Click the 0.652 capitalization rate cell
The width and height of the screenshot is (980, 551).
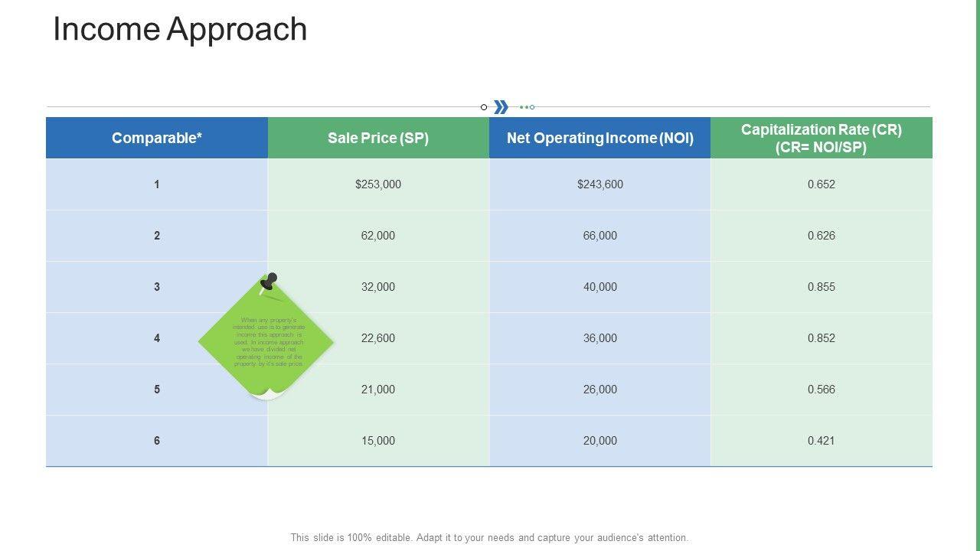[822, 184]
